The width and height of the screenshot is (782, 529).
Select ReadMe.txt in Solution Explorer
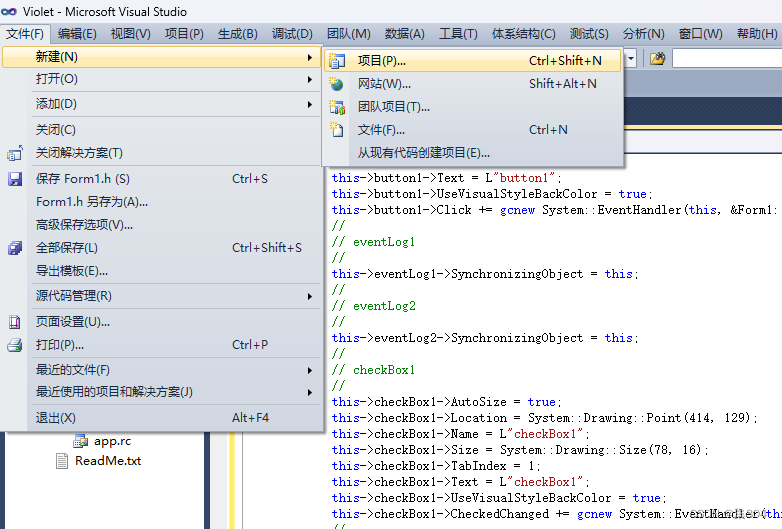pyautogui.click(x=108, y=461)
